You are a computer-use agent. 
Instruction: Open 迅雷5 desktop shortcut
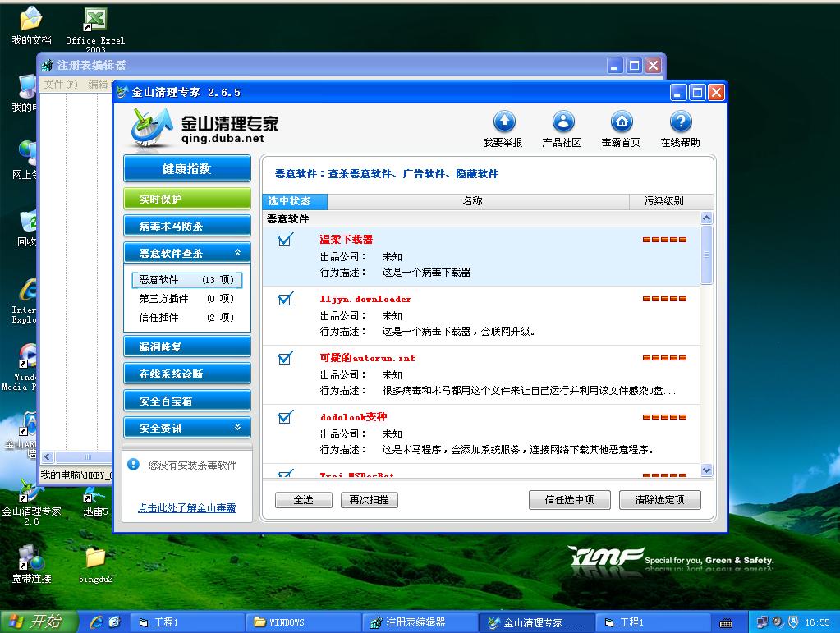pyautogui.click(x=95, y=502)
